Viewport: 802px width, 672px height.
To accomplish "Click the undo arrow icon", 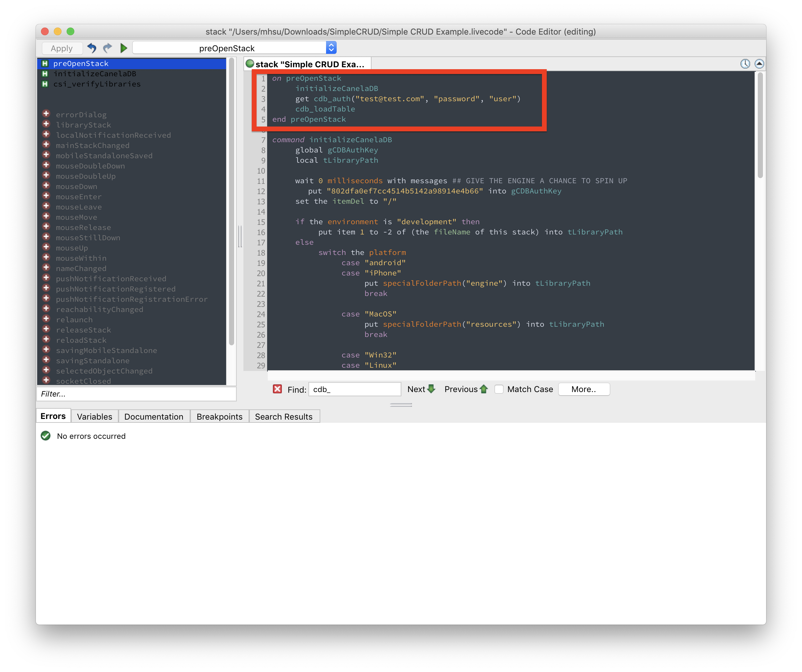I will [92, 48].
